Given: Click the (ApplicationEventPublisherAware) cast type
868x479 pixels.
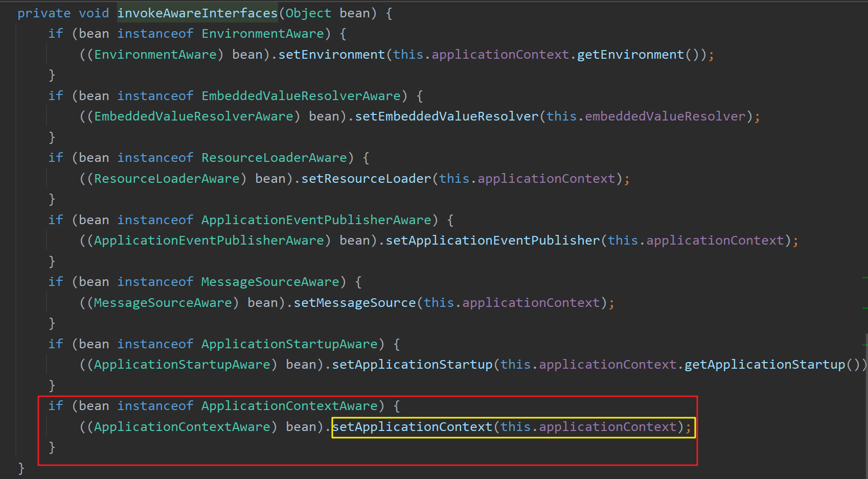Looking at the screenshot, I should (209, 241).
